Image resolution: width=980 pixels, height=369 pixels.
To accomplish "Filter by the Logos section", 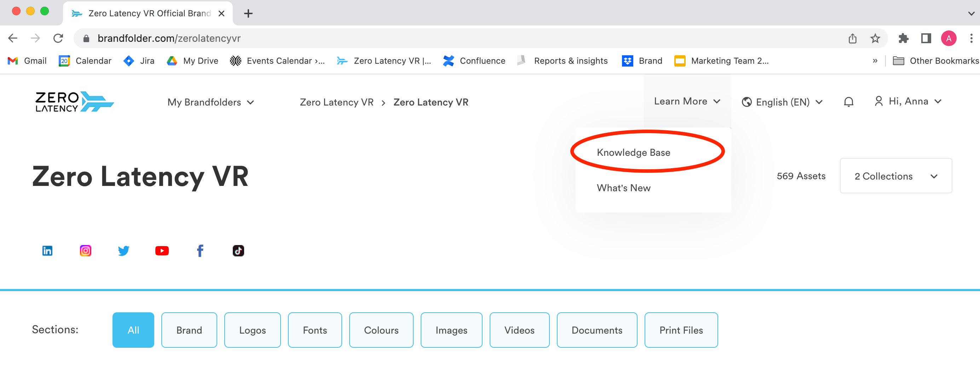I will pos(253,330).
